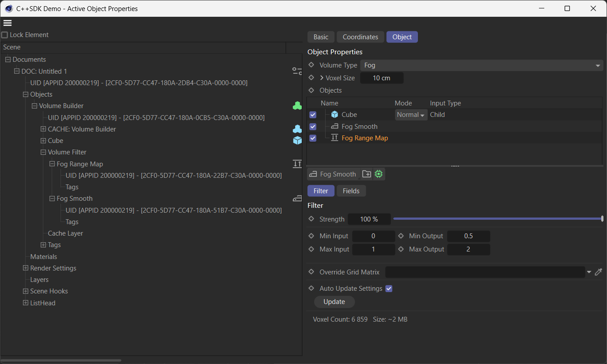Screen dimensions: 607x364
Task: Click the Fog Smooth button below Objects list
Action: 333,174
